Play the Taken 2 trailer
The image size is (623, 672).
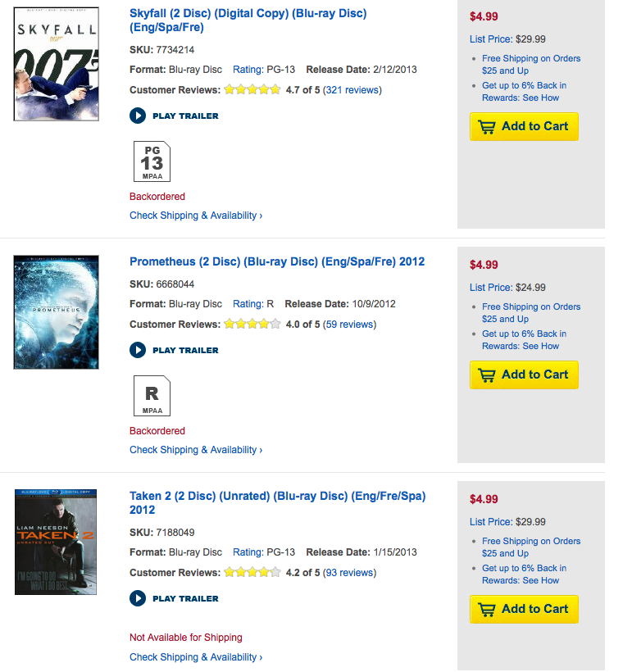coord(174,598)
